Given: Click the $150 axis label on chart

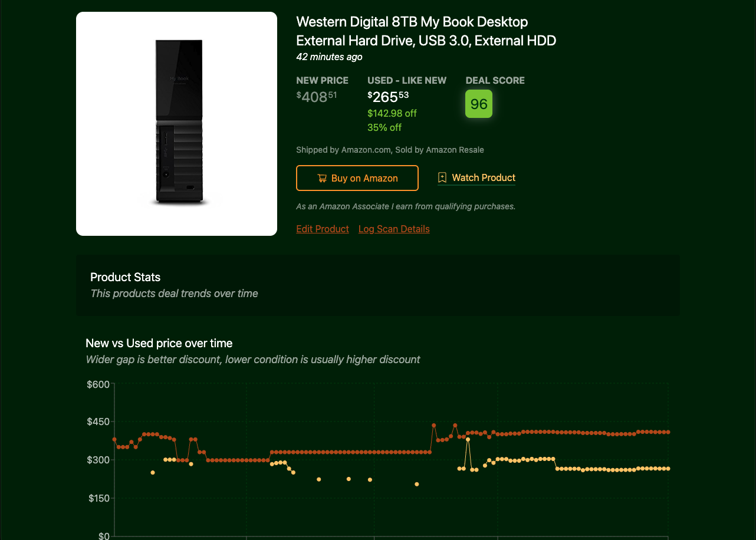Looking at the screenshot, I should (x=98, y=498).
